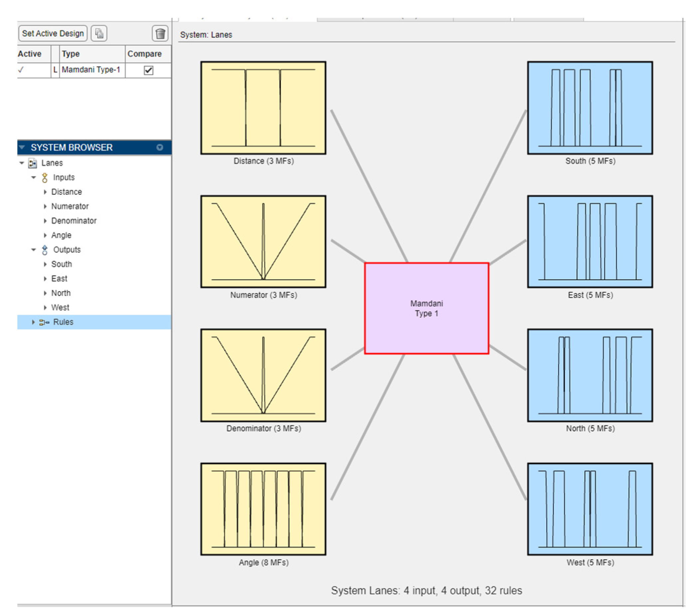Open the Distance membership functions plot

[x=263, y=108]
